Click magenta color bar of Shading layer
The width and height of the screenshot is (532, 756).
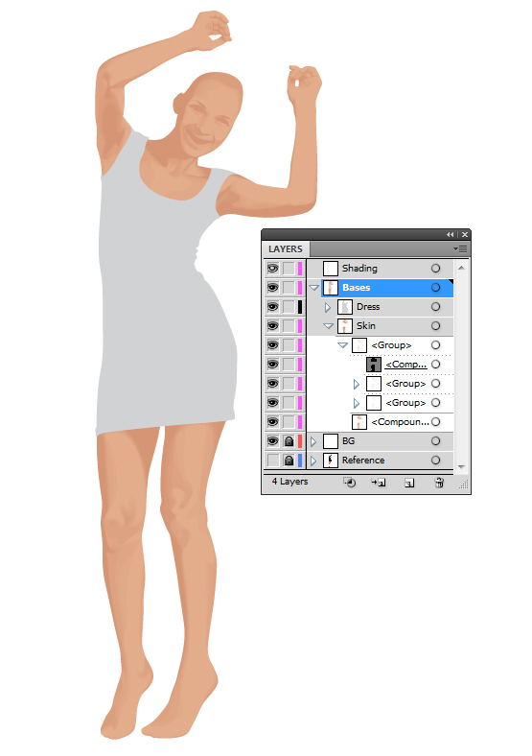click(300, 268)
